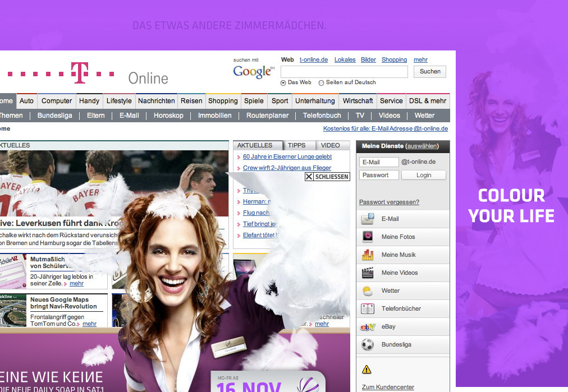The height and width of the screenshot is (392, 568).
Task: Open the free @t-online.de e-mail address link
Action: pyautogui.click(x=386, y=128)
